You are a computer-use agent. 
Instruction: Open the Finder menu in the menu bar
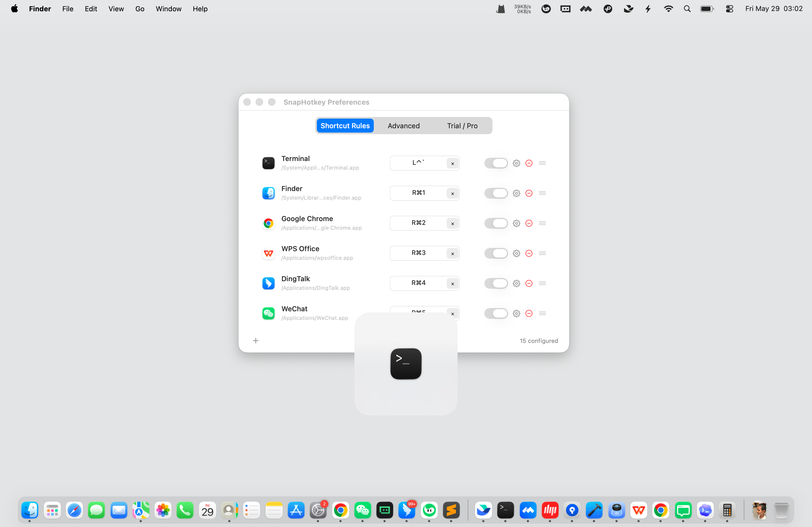click(40, 9)
